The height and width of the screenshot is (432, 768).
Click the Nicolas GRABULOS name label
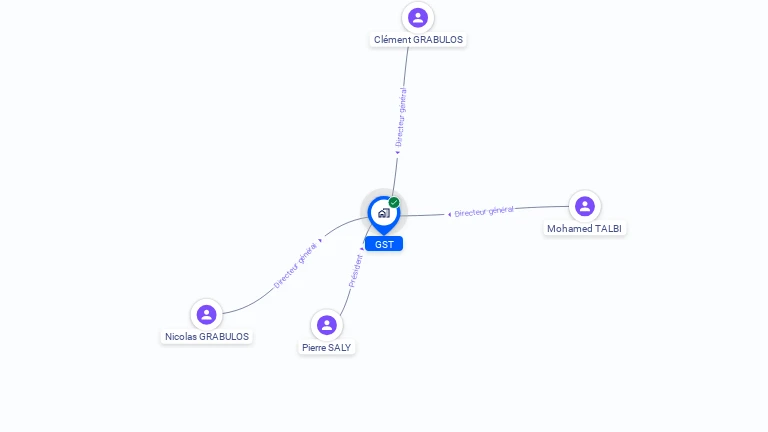[207, 337]
